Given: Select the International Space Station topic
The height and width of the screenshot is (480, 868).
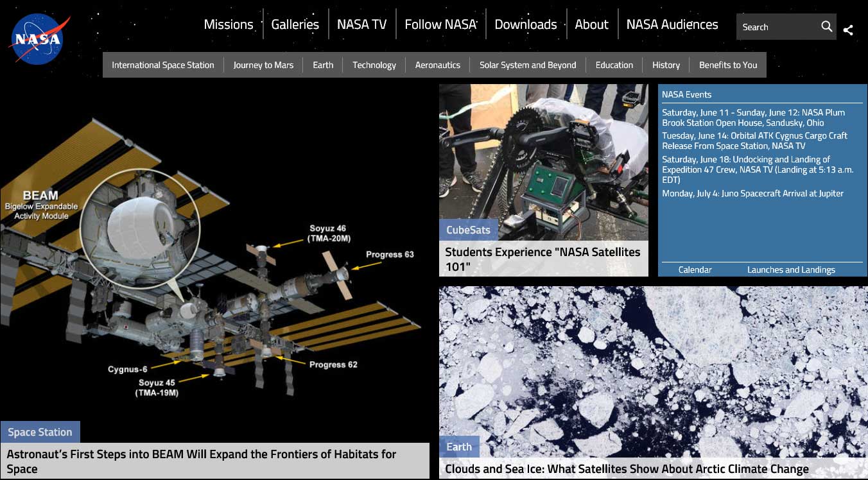Looking at the screenshot, I should click(163, 65).
